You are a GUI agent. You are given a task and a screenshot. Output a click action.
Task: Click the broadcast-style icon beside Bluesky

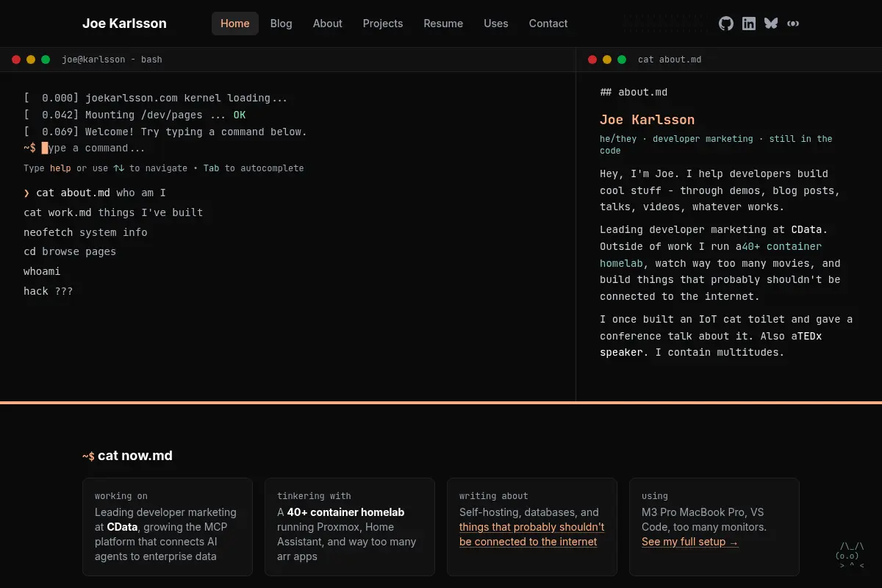(x=793, y=24)
